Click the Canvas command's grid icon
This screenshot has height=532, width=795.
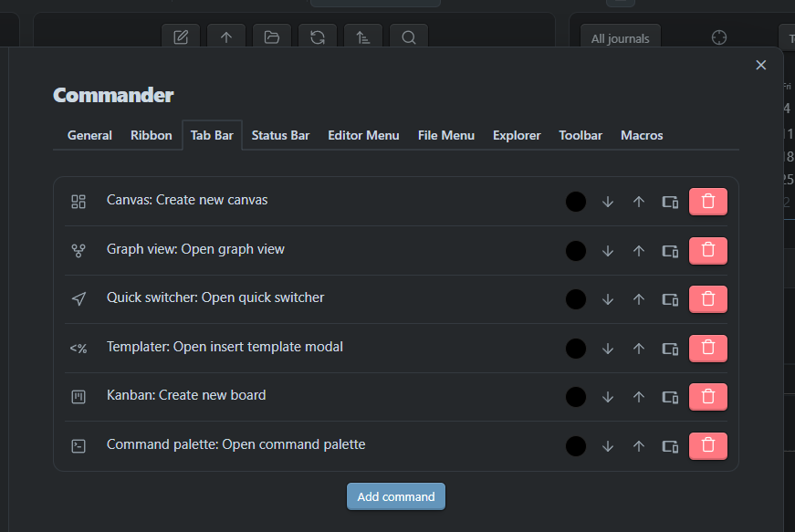(x=78, y=202)
